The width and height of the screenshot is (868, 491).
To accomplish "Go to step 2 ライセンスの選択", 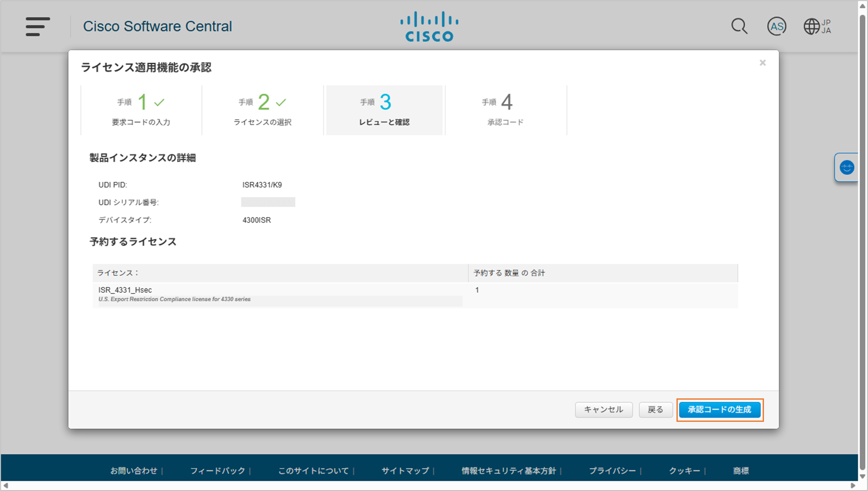I will [262, 110].
